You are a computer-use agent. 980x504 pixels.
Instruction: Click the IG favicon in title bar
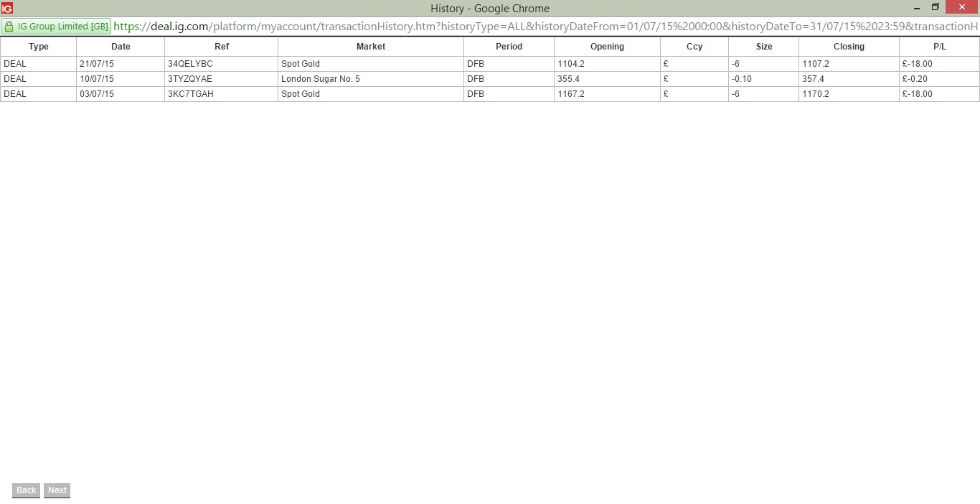[7, 8]
